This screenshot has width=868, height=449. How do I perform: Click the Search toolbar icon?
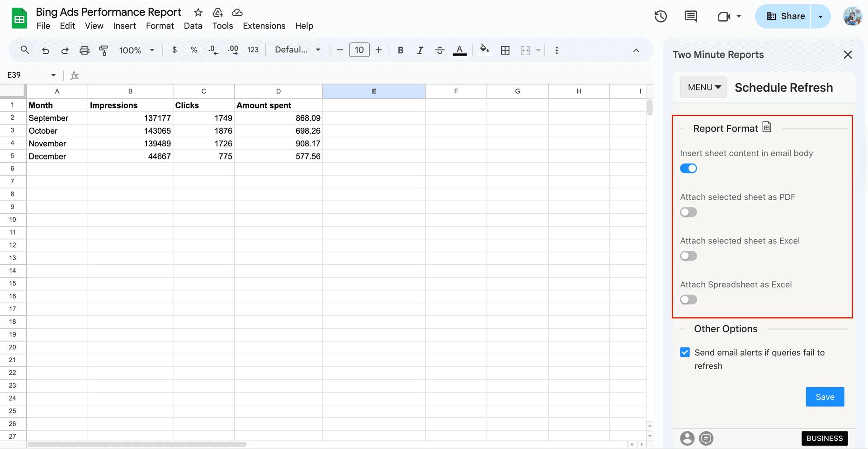(24, 50)
